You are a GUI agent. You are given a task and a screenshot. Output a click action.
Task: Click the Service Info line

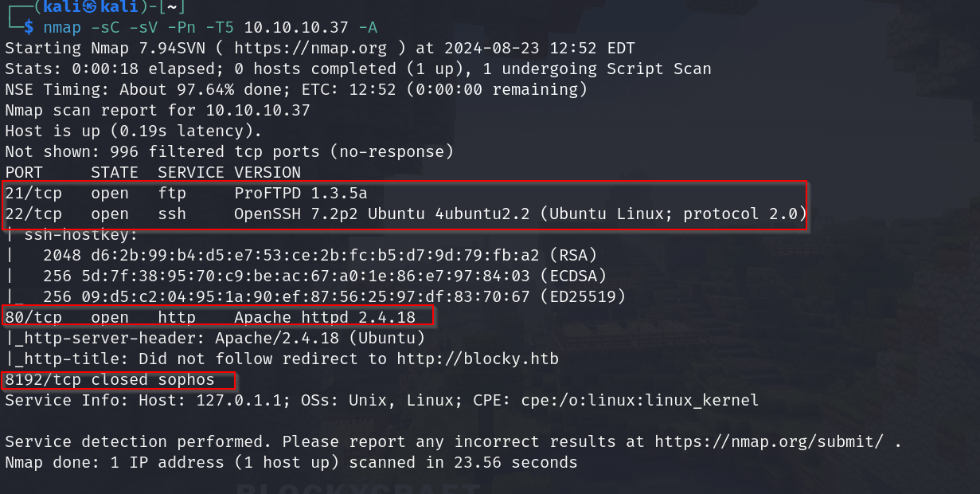coord(382,400)
